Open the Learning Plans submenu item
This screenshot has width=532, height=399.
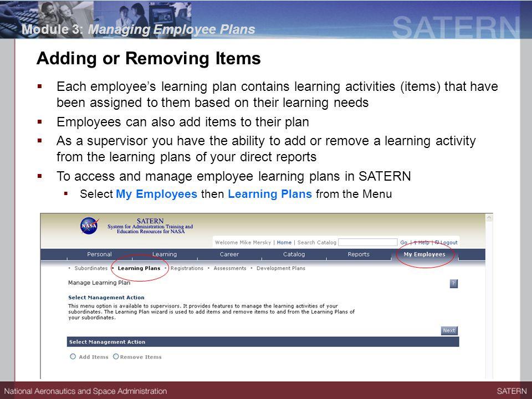coord(139,268)
